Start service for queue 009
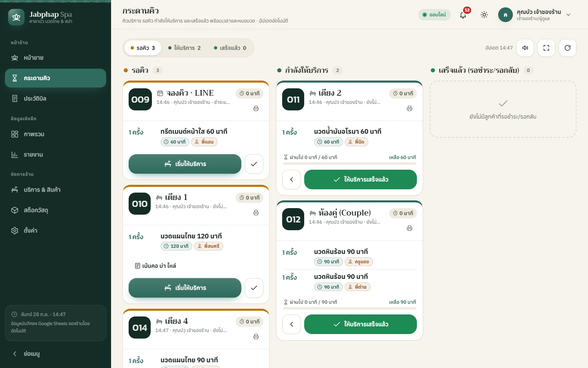This screenshot has height=368, width=588. 185,164
